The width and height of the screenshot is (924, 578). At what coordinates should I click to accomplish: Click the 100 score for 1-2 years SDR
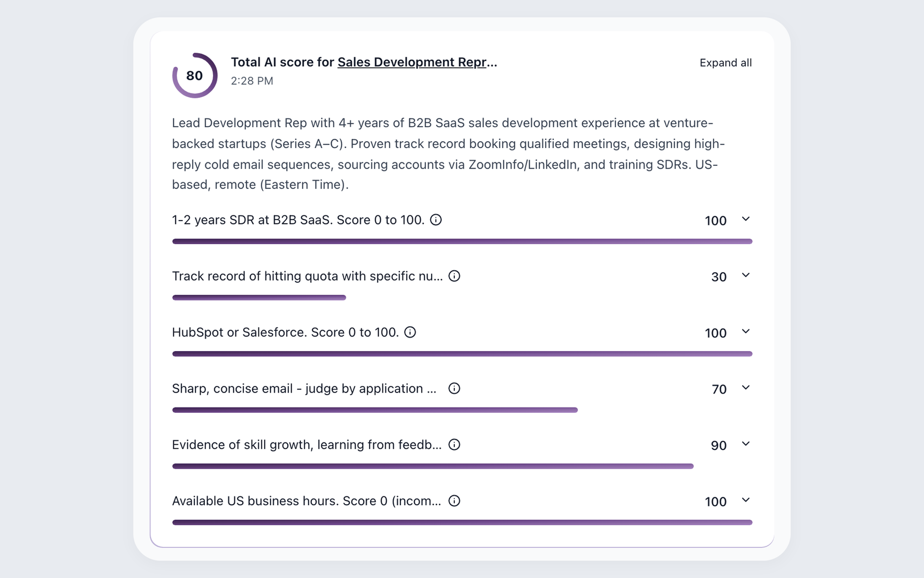[x=716, y=221]
